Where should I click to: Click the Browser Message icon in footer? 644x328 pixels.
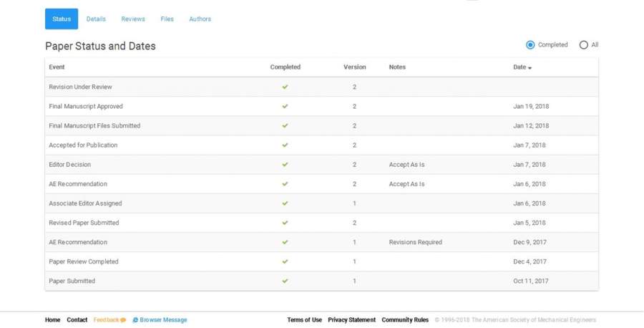tap(135, 320)
